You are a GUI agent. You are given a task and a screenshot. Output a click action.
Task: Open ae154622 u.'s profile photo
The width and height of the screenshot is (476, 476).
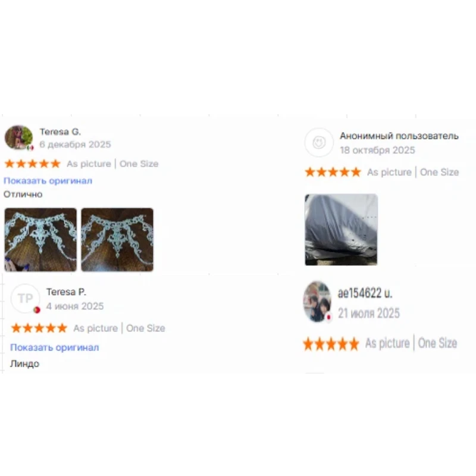[x=317, y=302]
